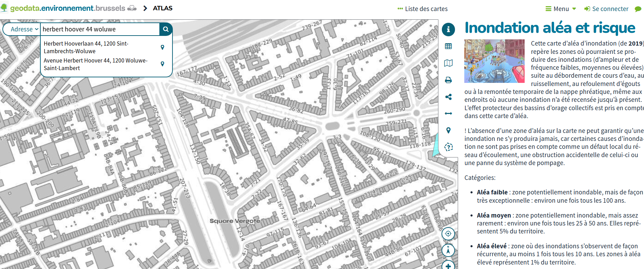
Task: Open the Adresse search type dropdown
Action: click(24, 29)
